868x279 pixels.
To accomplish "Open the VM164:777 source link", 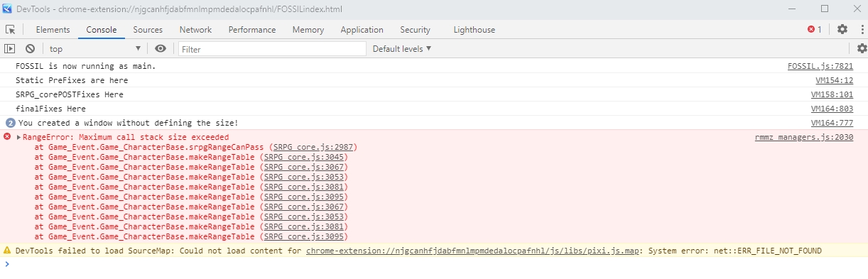I will tap(832, 123).
